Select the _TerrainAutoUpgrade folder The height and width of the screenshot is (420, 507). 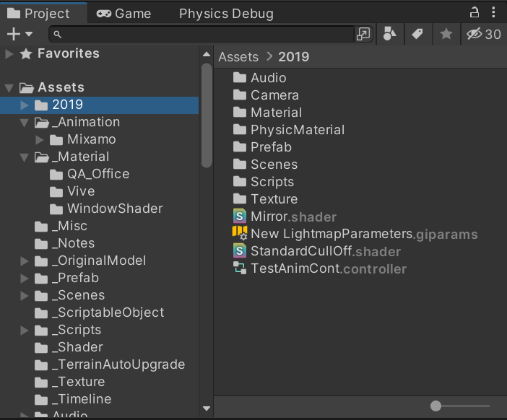click(x=110, y=364)
